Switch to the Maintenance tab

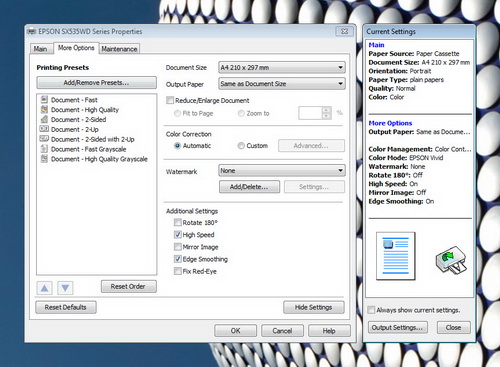119,49
